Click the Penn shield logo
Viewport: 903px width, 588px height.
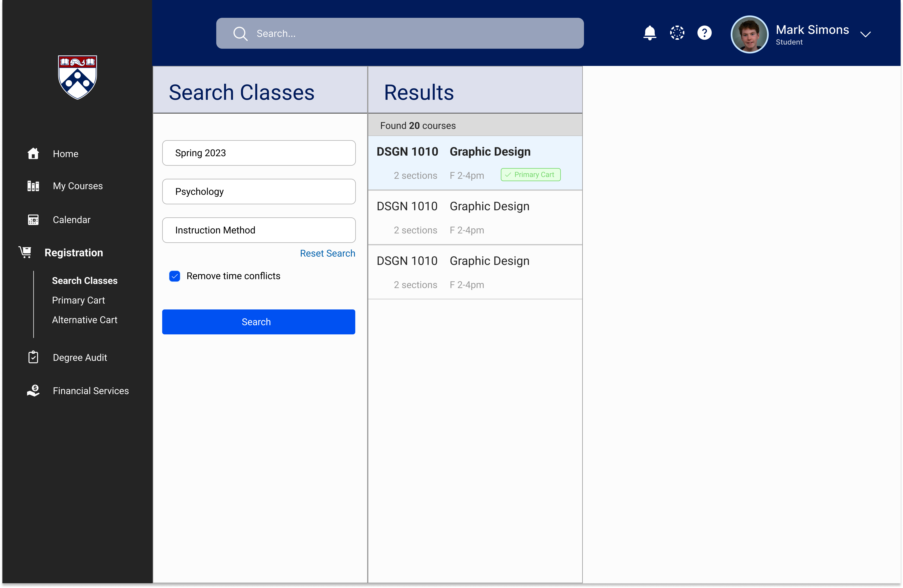point(77,77)
